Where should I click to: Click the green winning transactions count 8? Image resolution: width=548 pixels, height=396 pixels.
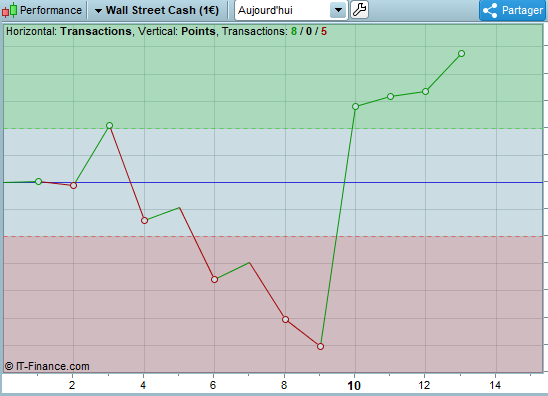tap(294, 31)
